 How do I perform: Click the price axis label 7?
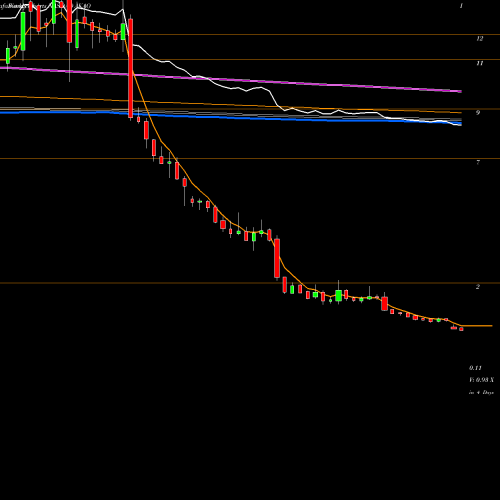(x=478, y=162)
